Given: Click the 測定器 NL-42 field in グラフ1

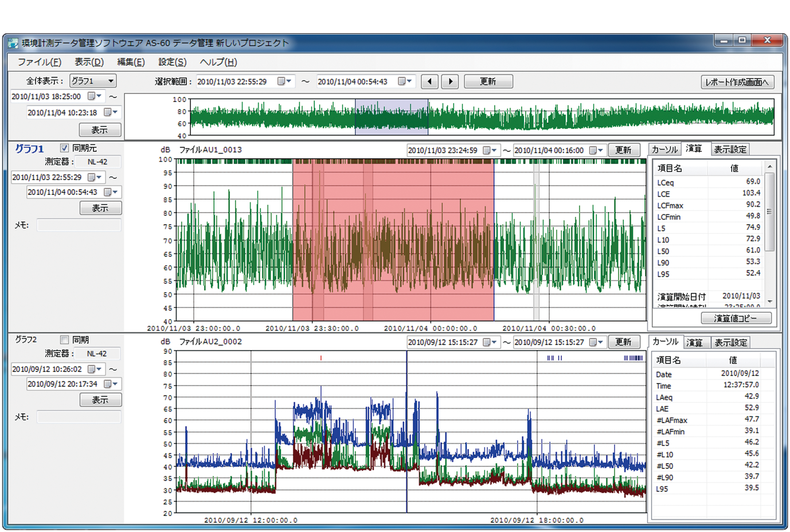Looking at the screenshot, I should tap(97, 162).
